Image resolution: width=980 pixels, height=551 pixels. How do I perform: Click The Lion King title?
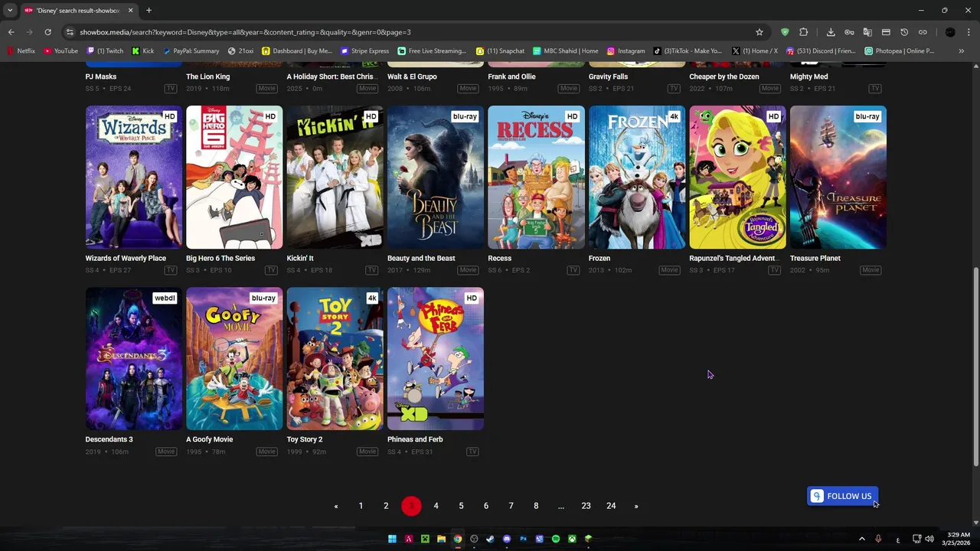point(207,77)
